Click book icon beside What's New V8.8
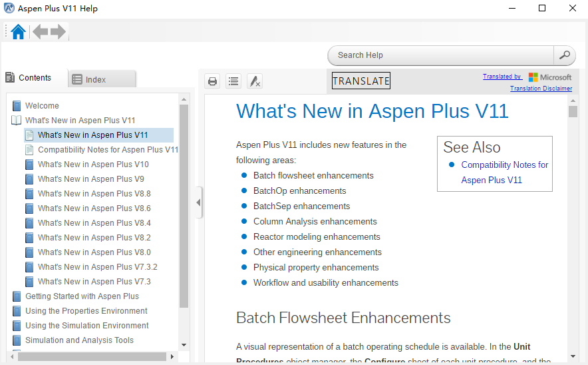 click(29, 194)
